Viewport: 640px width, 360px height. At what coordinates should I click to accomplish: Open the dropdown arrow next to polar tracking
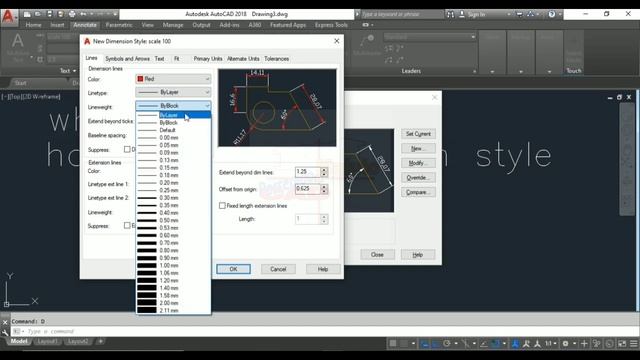(x=456, y=344)
